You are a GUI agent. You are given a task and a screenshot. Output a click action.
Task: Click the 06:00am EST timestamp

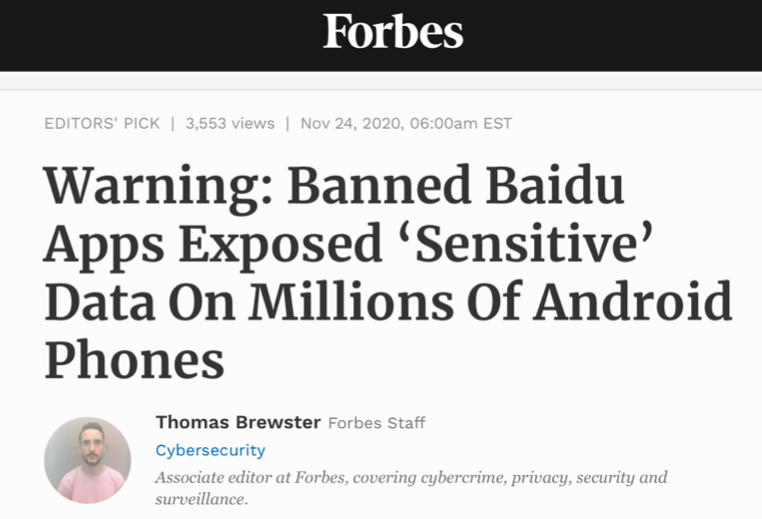463,123
